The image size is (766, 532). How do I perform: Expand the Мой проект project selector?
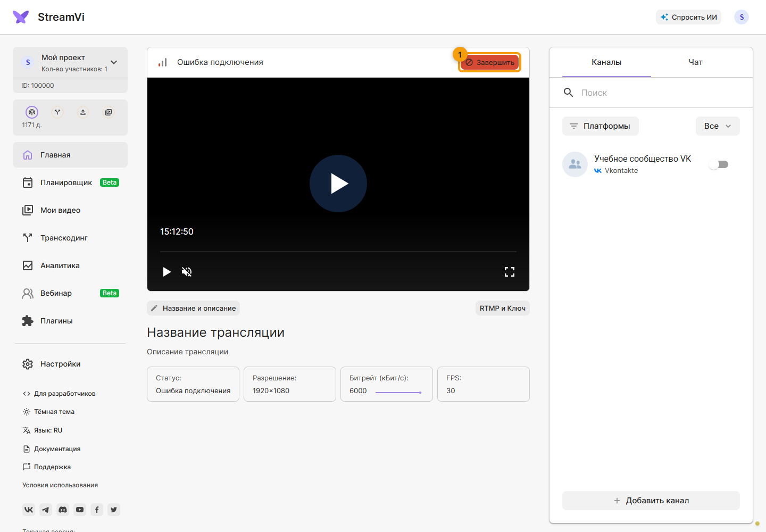coord(70,62)
